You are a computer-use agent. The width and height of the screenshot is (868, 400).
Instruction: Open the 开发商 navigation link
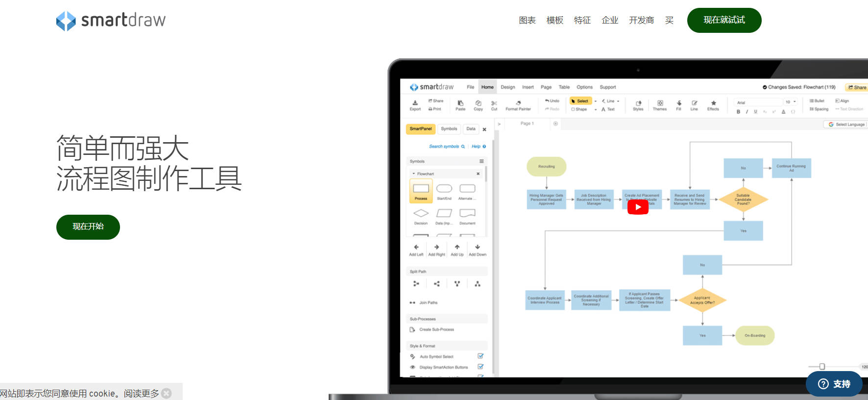click(642, 20)
